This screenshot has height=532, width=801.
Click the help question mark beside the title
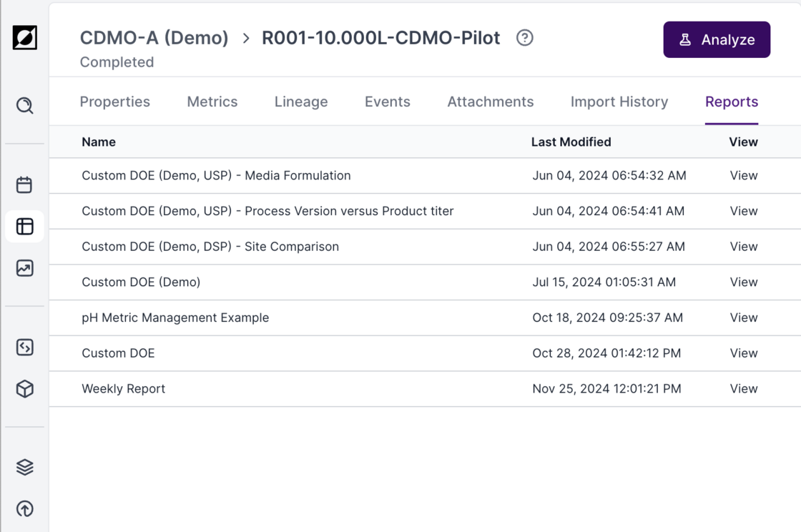click(525, 38)
